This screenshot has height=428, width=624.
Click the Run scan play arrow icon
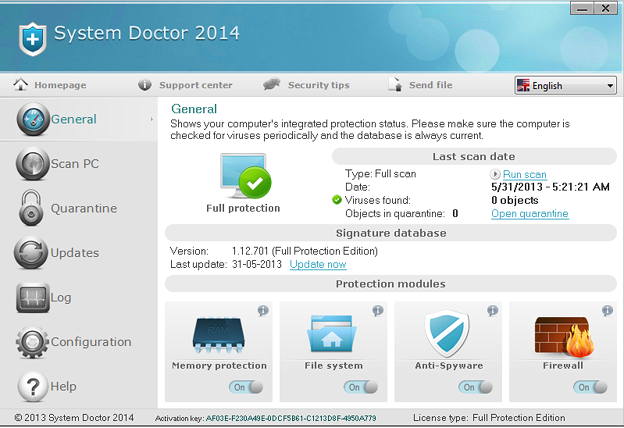tap(495, 174)
